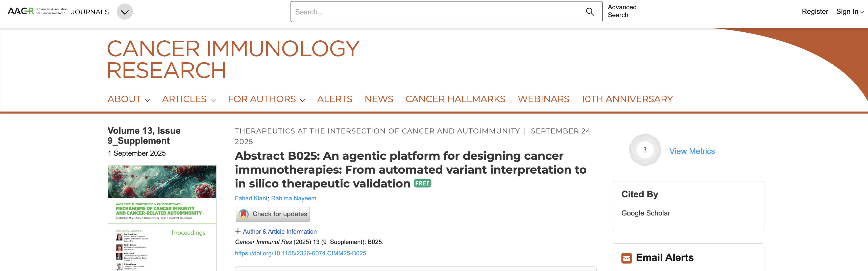Click the FREE access badge
Viewport: 868px width, 271px height.
tap(422, 183)
